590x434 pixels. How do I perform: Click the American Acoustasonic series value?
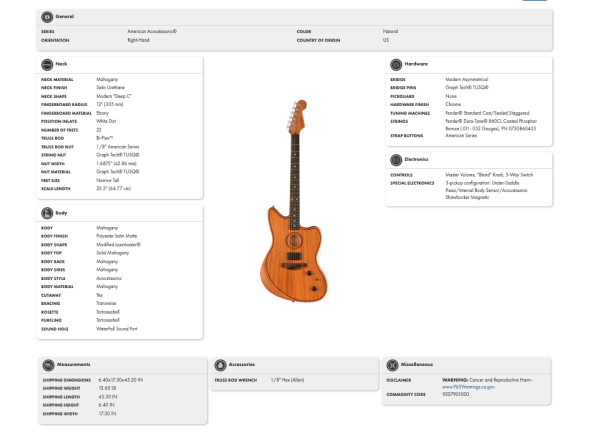tap(152, 31)
